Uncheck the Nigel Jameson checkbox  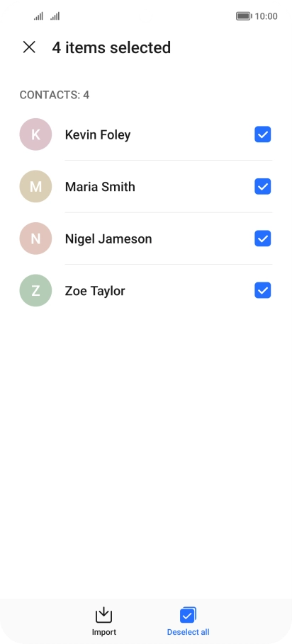[262, 238]
